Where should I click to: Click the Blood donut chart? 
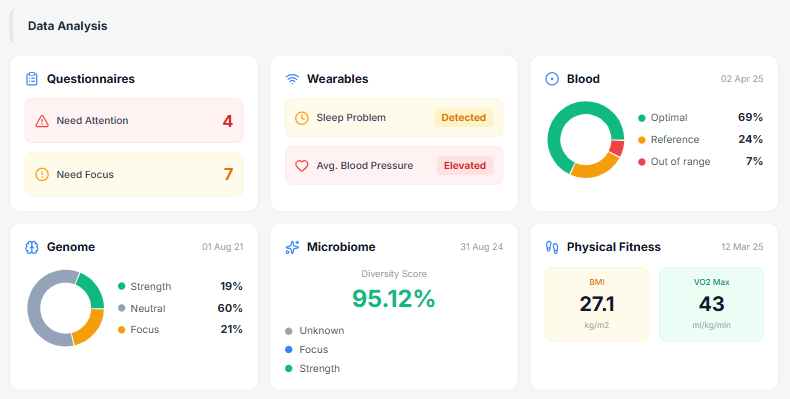[x=585, y=139]
